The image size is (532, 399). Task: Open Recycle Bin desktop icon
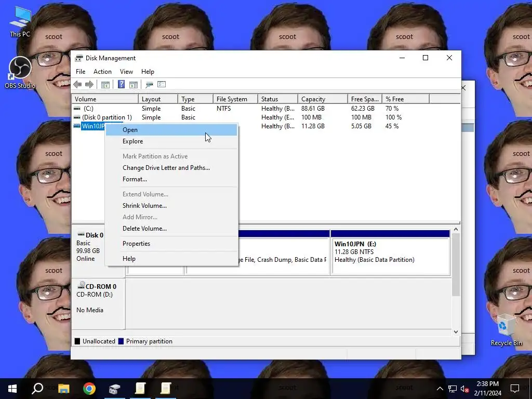point(506,330)
